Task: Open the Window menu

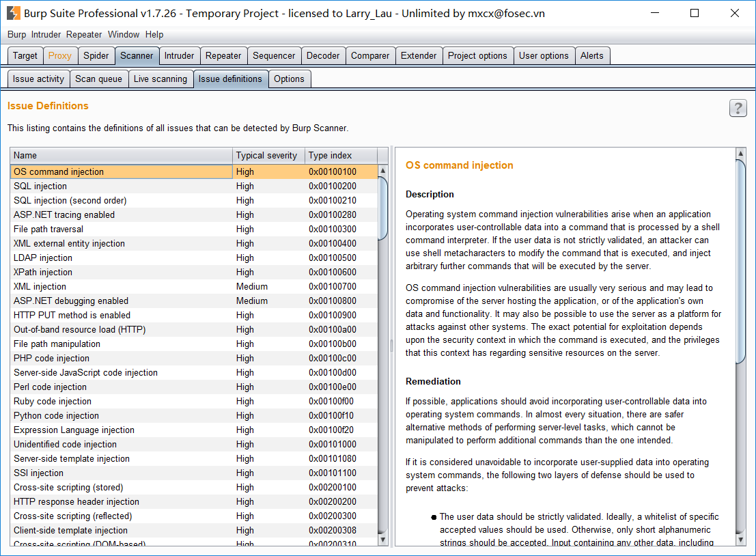Action: (124, 34)
